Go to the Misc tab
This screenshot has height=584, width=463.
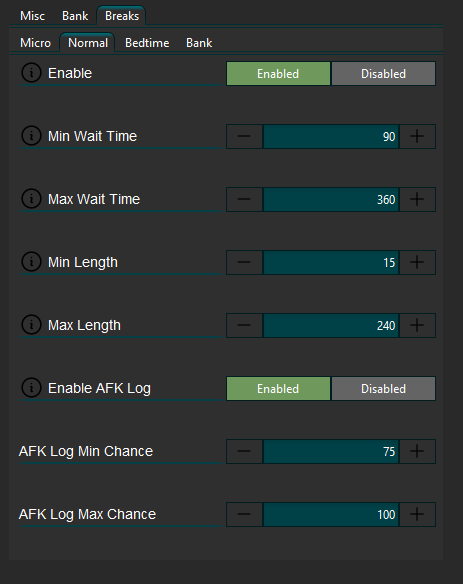(x=32, y=16)
